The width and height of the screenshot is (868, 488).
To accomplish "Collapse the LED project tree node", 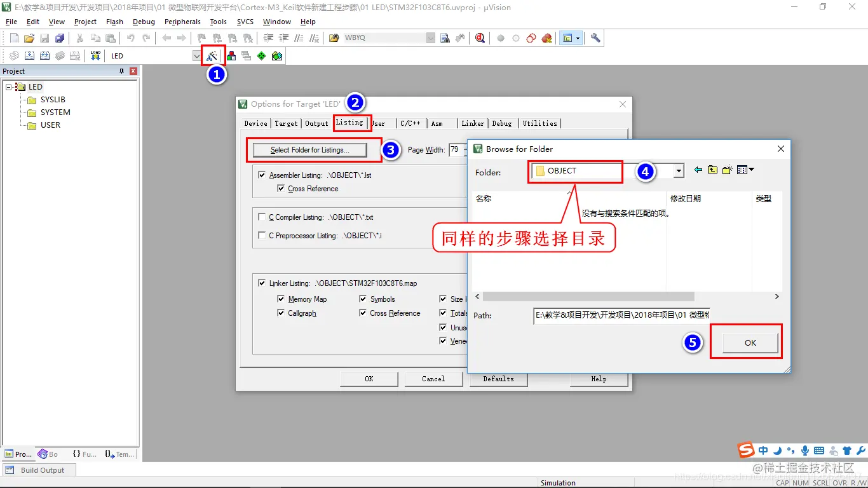I will click(x=9, y=87).
